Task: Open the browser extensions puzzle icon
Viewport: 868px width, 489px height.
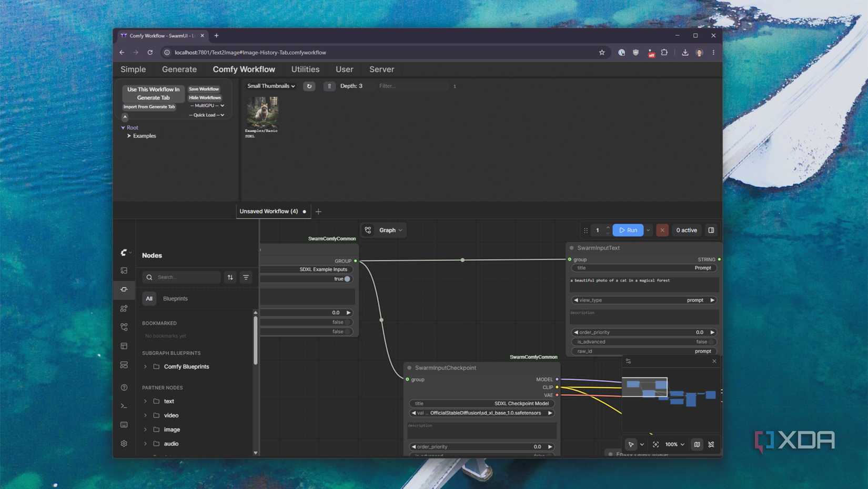Action: coord(664,53)
